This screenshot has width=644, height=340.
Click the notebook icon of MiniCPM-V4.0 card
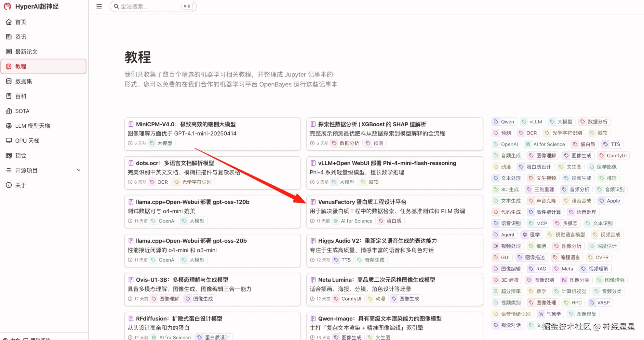point(131,124)
